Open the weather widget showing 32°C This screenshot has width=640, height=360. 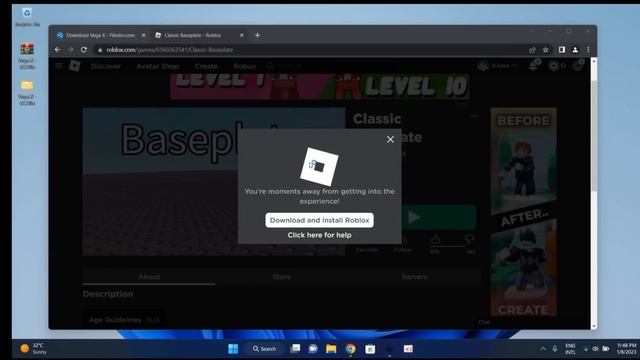click(33, 349)
